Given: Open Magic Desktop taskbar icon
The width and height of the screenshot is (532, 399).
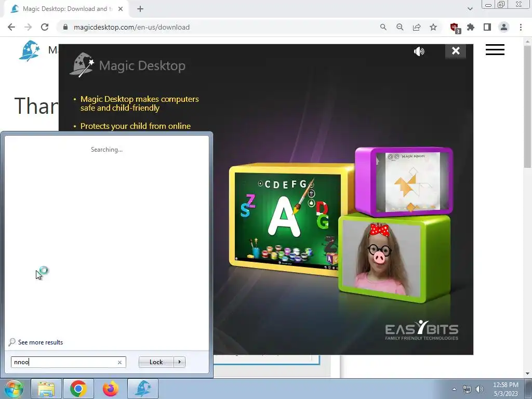Looking at the screenshot, I should pos(143,389).
